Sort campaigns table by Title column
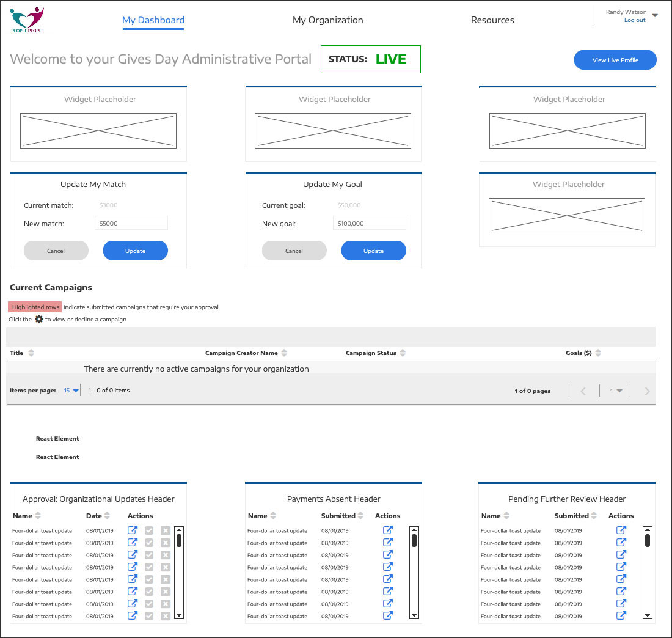Screen dimensions: 672x638 pyautogui.click(x=31, y=353)
